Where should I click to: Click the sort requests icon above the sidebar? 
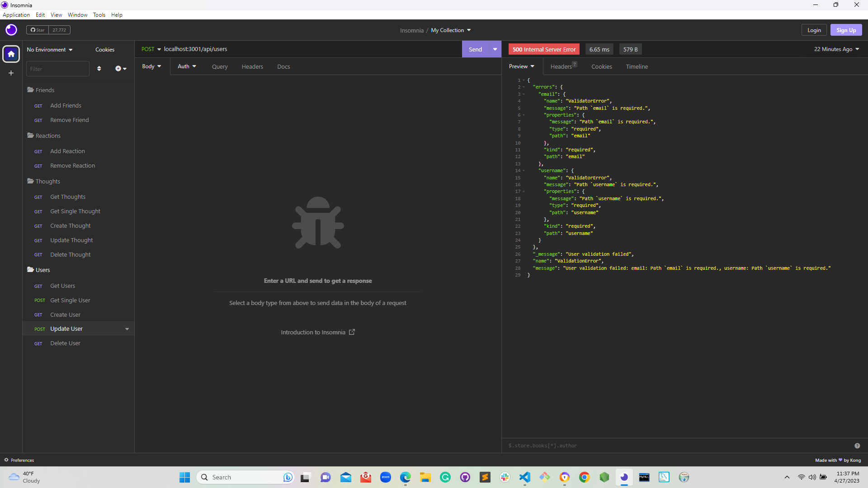pos(99,68)
